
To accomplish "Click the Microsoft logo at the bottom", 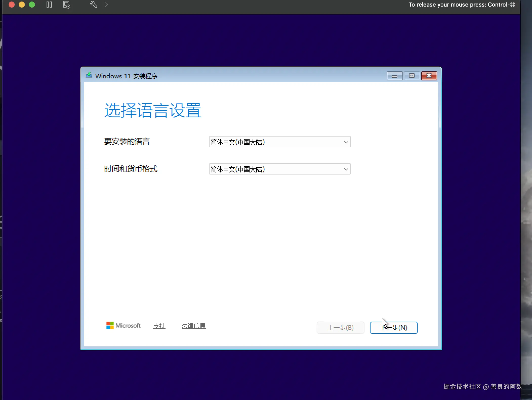I will coord(123,325).
